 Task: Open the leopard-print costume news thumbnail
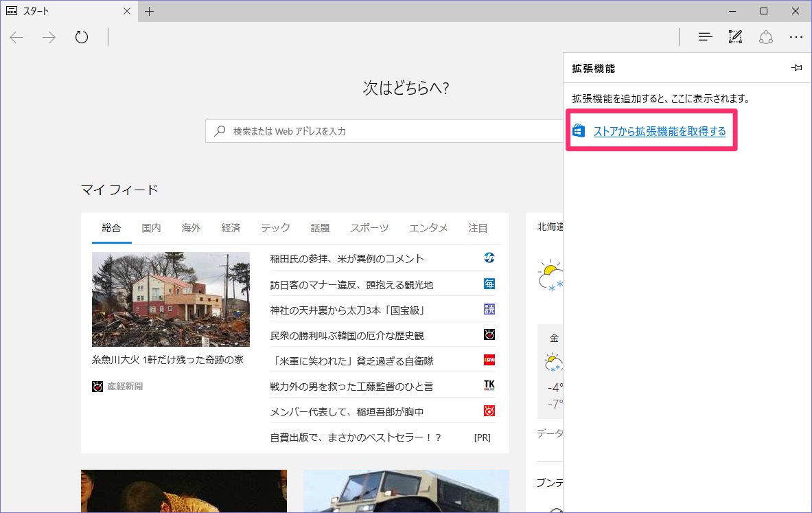coord(184,491)
